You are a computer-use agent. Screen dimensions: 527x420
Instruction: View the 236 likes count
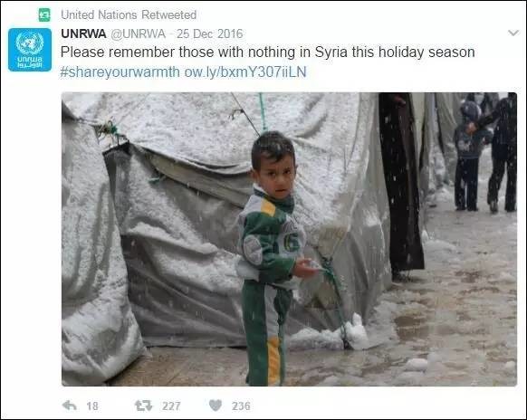pos(241,406)
